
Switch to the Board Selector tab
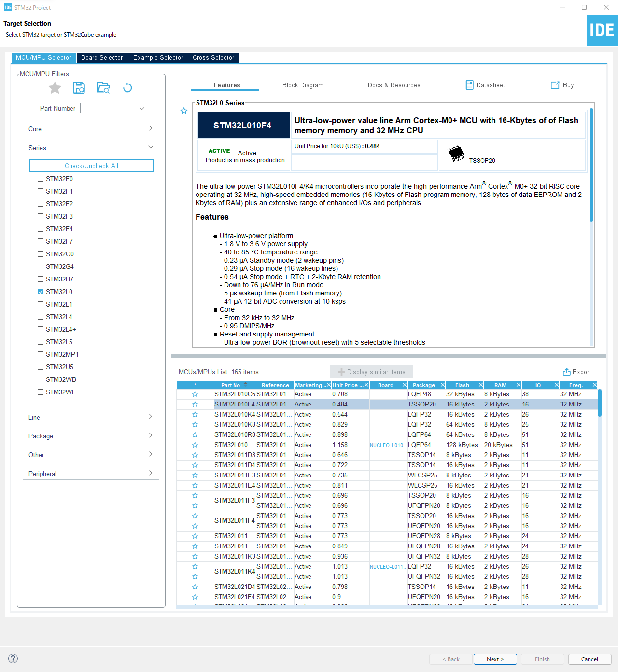pos(102,58)
